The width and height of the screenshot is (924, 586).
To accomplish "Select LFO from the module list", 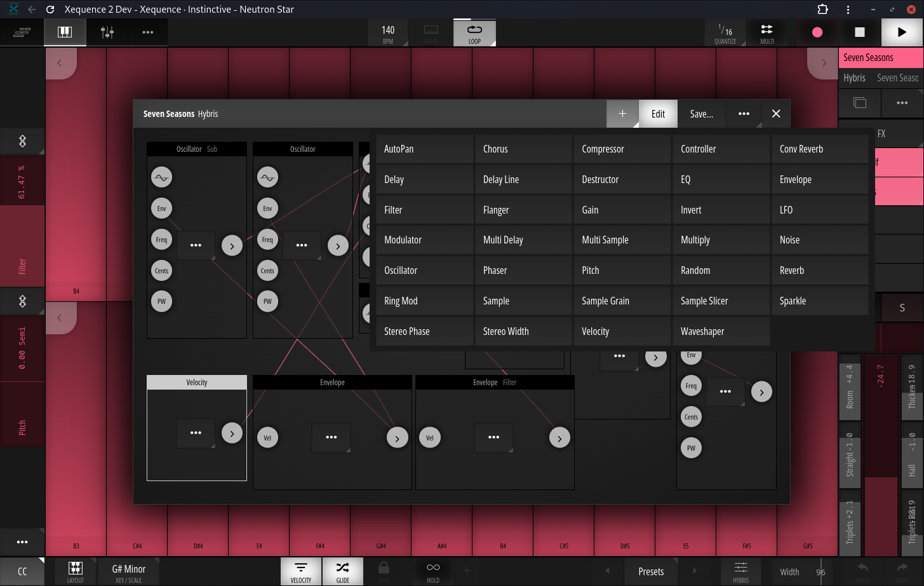I will pyautogui.click(x=819, y=210).
